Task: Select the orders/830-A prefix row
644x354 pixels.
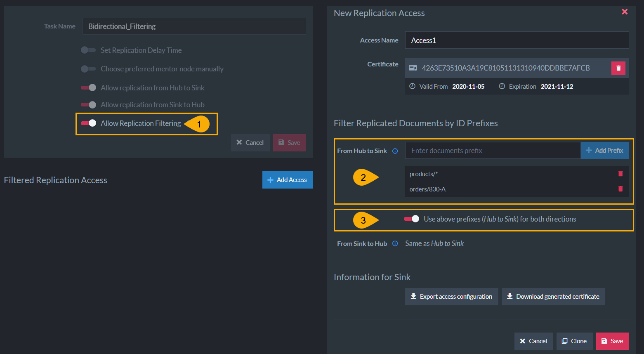Action: [517, 189]
